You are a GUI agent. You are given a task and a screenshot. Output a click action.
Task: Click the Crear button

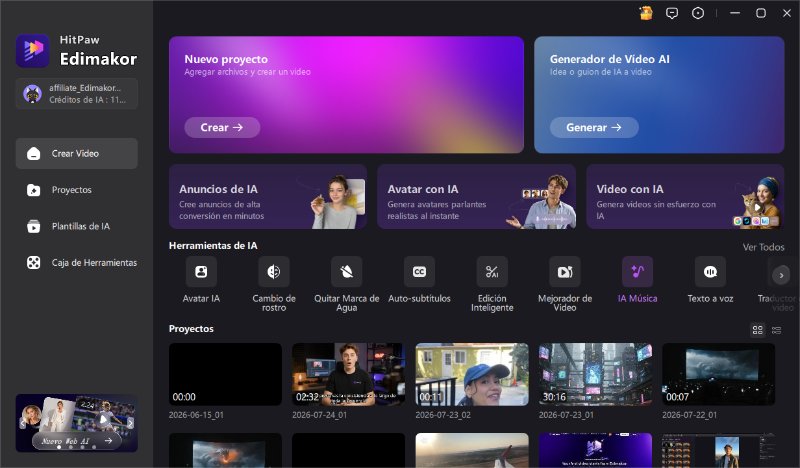(x=222, y=127)
